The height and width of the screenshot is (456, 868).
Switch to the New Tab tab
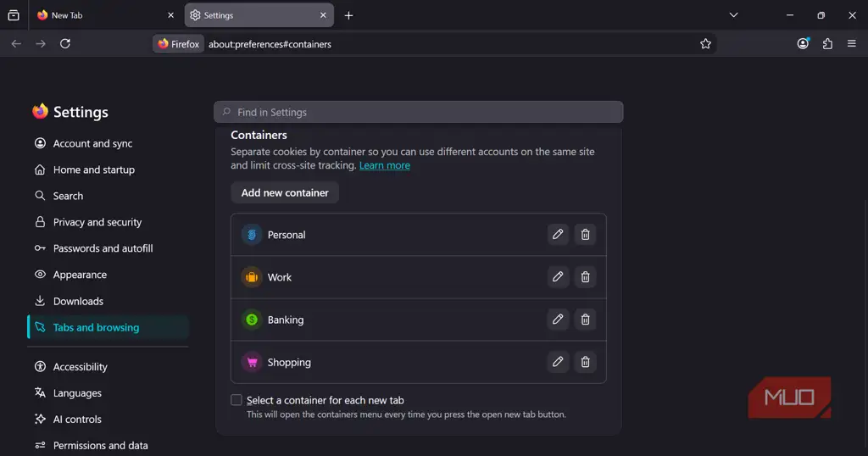click(x=105, y=15)
